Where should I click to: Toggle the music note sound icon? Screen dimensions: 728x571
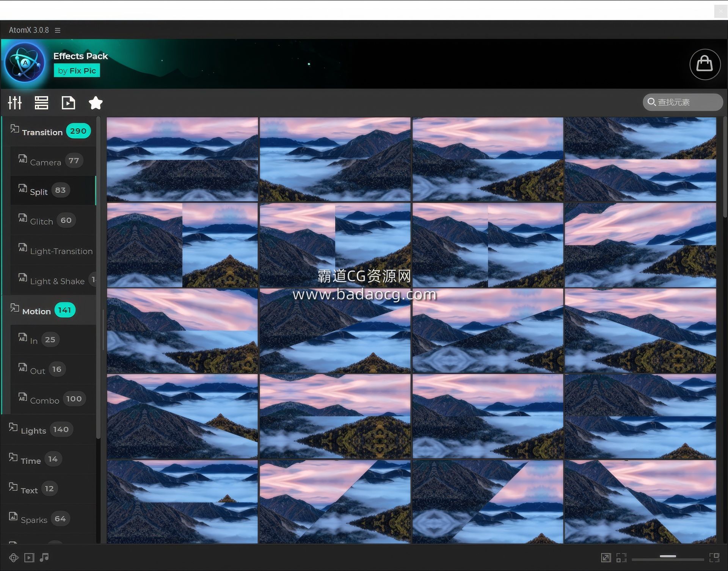pos(44,557)
